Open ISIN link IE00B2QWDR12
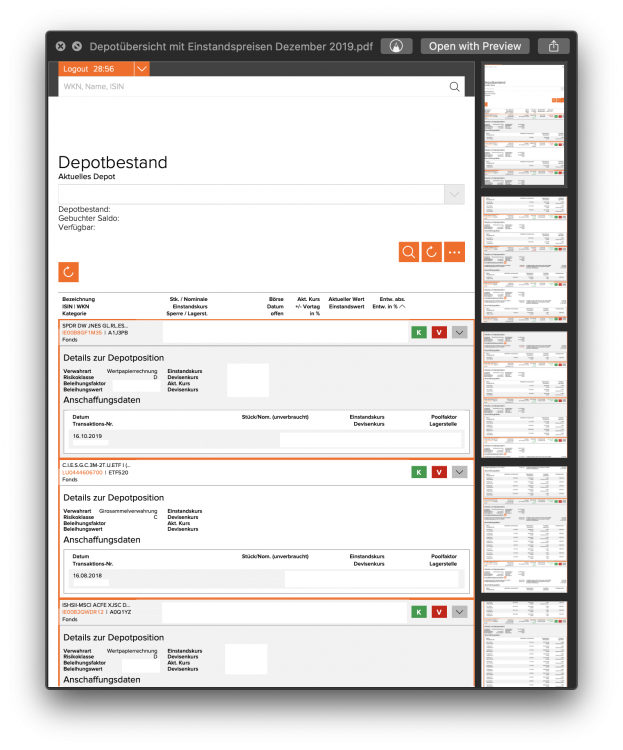Image resolution: width=623 pixels, height=750 pixels. (x=82, y=612)
